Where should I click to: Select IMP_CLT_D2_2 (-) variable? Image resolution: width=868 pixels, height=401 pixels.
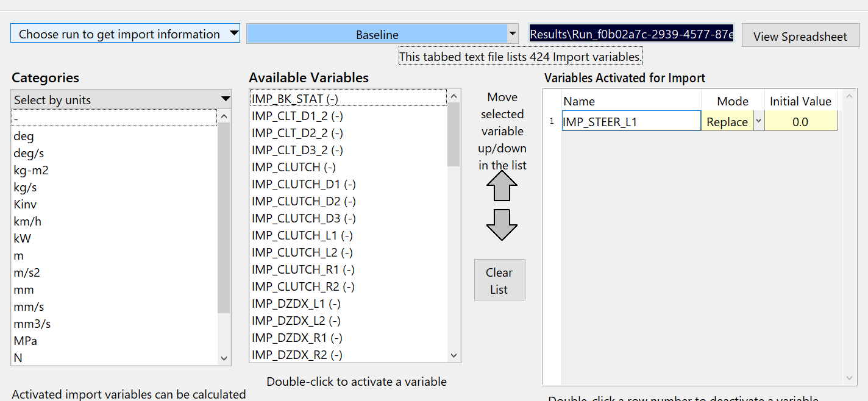(x=348, y=133)
